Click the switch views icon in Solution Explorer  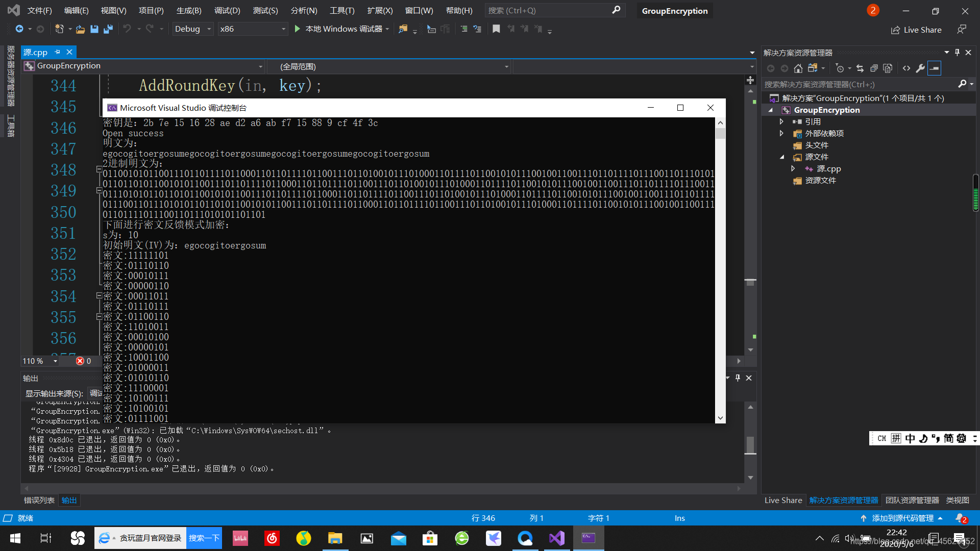pyautogui.click(x=813, y=68)
